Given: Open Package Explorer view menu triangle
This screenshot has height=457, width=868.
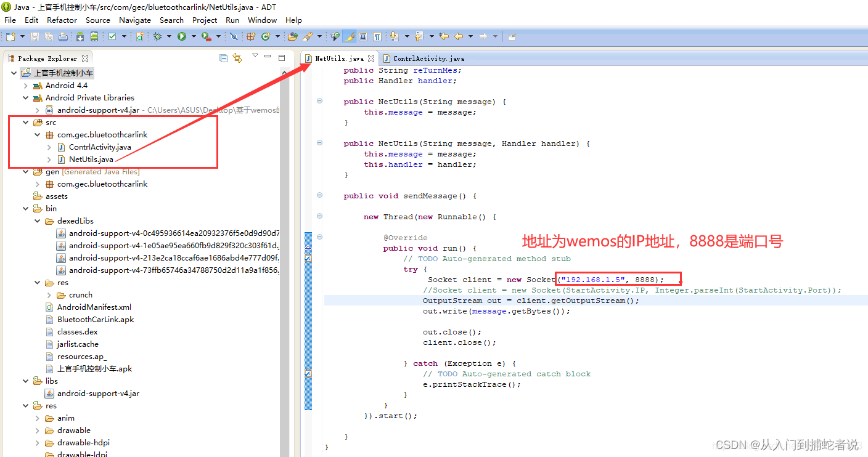Looking at the screenshot, I should click(x=255, y=56).
